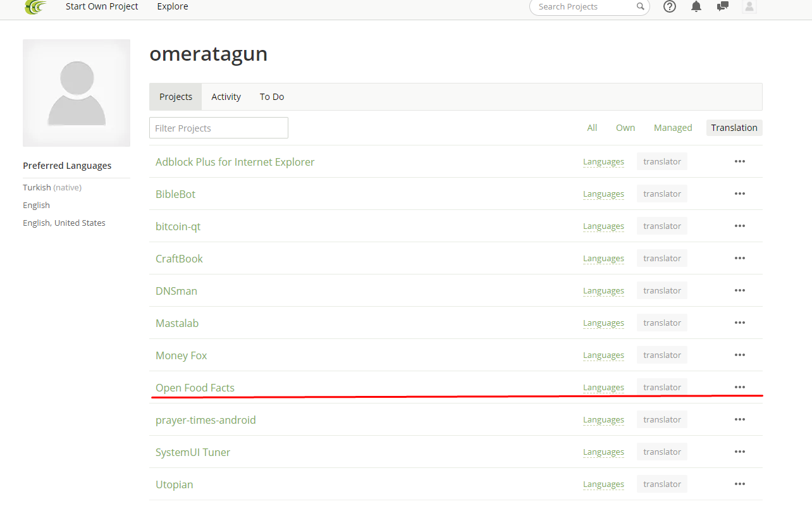Expand Languages for SystemUI Tuner project

603,452
